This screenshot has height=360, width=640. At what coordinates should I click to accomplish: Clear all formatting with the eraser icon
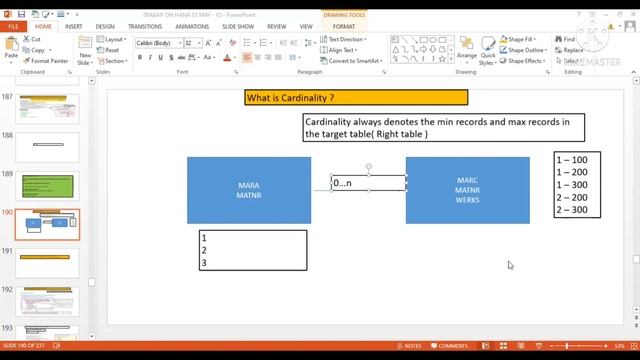233,43
